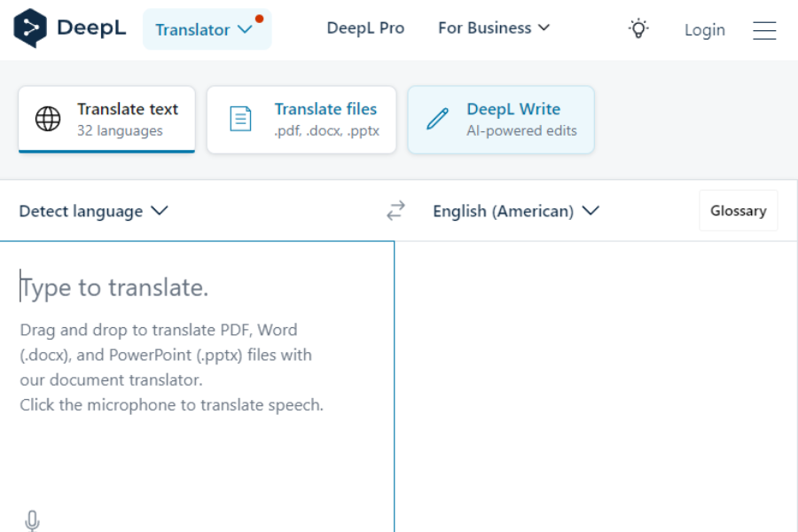Switch to the DeepL Write tab
The image size is (798, 532).
click(x=501, y=119)
